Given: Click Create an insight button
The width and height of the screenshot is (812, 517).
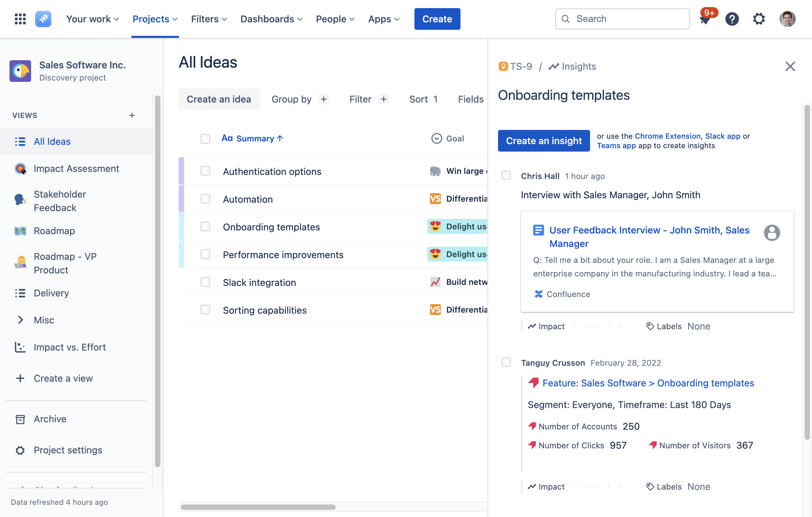Looking at the screenshot, I should point(544,141).
